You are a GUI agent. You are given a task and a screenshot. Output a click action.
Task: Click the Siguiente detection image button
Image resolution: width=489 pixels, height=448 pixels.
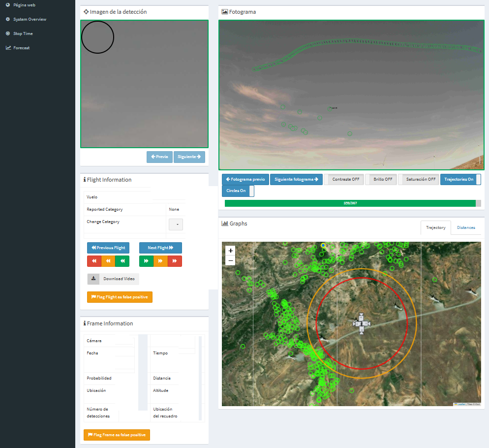189,157
